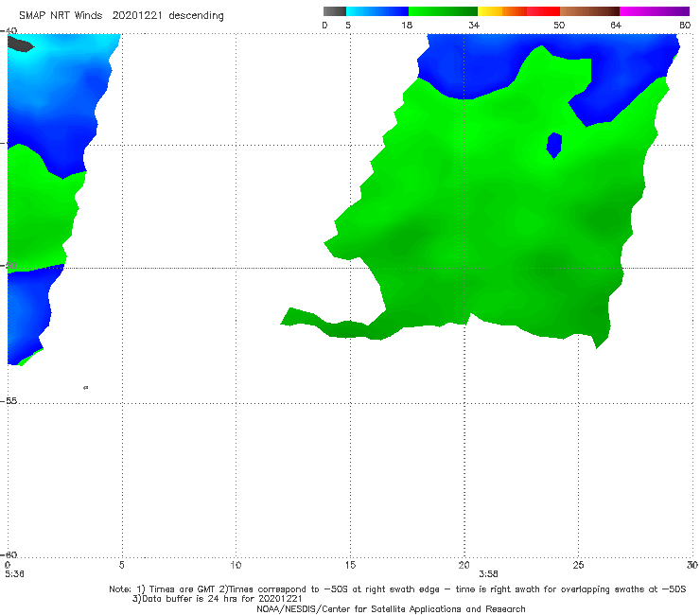Click the cyan-to-blue segment of the color bar
Viewport: 700px width, 615px height.
pyautogui.click(x=377, y=11)
